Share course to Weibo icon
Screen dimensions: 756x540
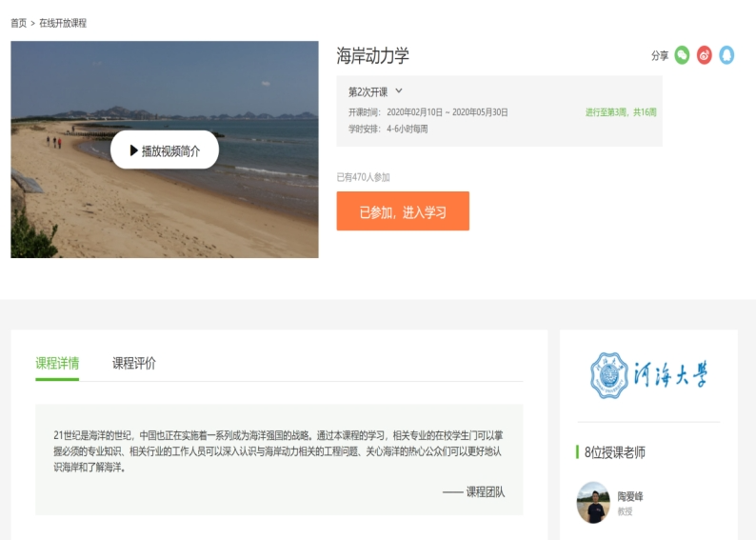[705, 55]
